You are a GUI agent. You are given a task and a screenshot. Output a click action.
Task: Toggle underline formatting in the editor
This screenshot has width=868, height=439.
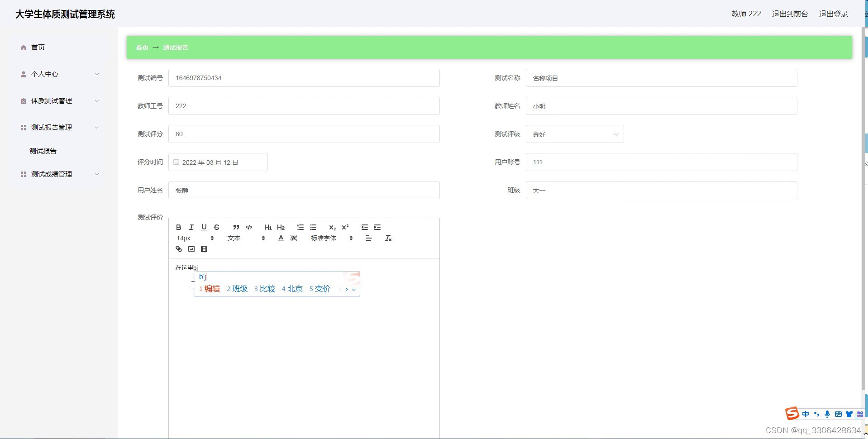[x=204, y=227]
